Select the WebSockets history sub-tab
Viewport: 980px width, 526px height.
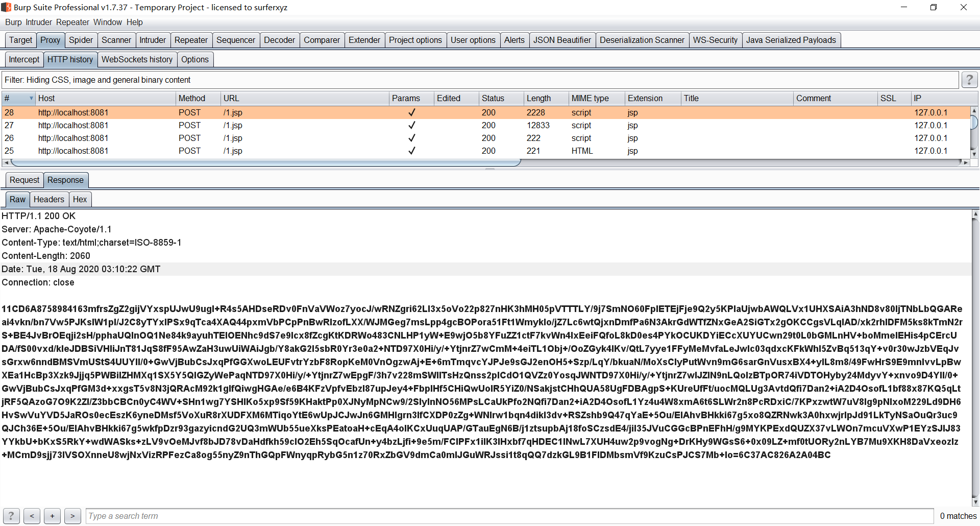[x=137, y=59]
